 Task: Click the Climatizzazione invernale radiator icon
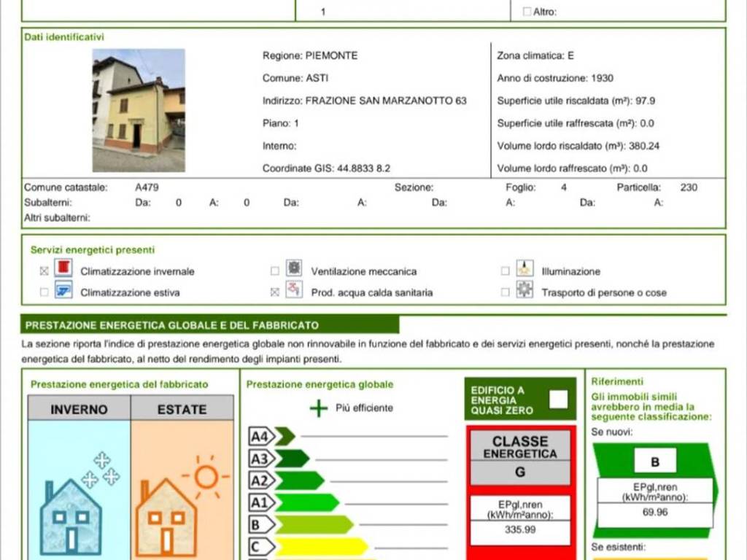64,268
